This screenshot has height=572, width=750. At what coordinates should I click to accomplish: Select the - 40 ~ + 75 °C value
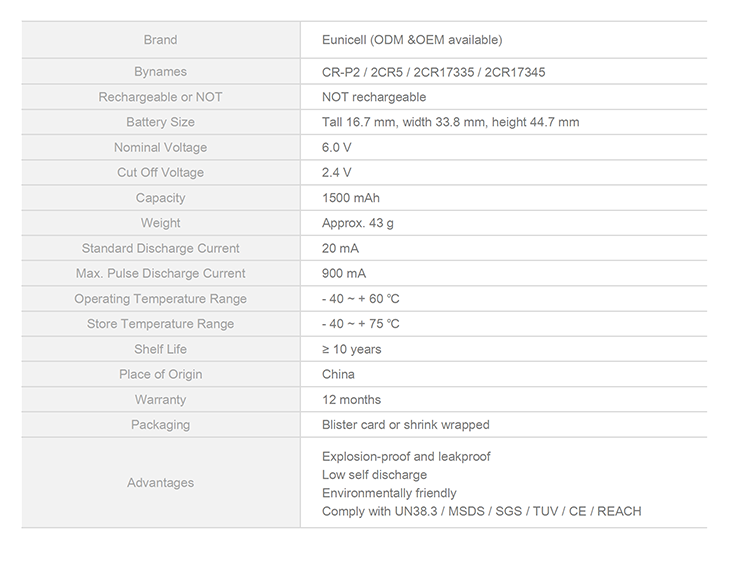coord(360,324)
